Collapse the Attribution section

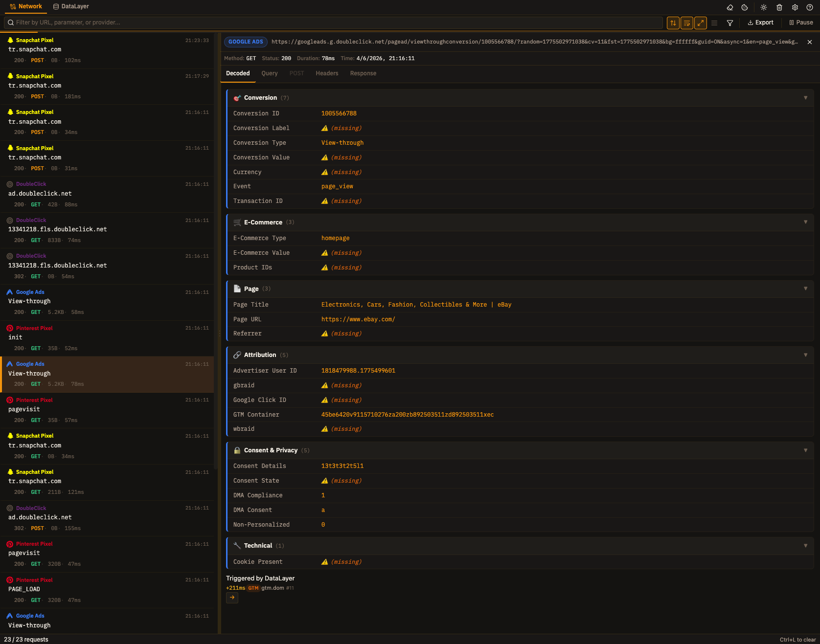[x=806, y=355]
